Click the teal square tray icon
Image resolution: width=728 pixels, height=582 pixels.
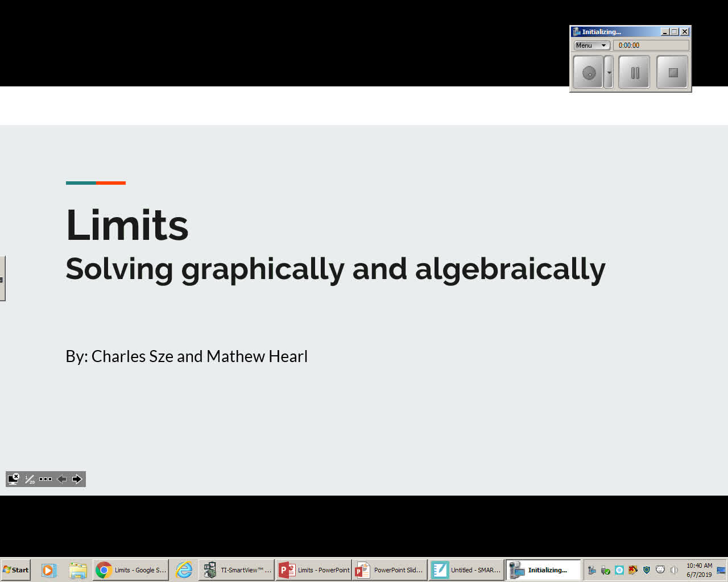click(x=619, y=570)
